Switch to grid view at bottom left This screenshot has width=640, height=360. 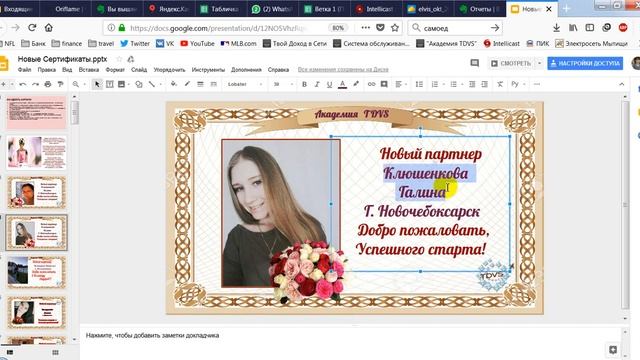click(55, 352)
